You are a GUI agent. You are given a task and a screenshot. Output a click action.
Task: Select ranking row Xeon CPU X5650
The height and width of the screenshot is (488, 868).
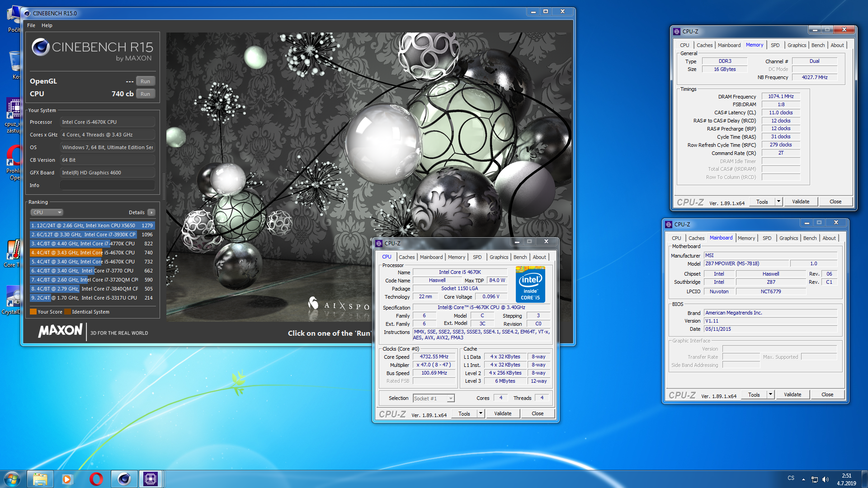pyautogui.click(x=92, y=225)
